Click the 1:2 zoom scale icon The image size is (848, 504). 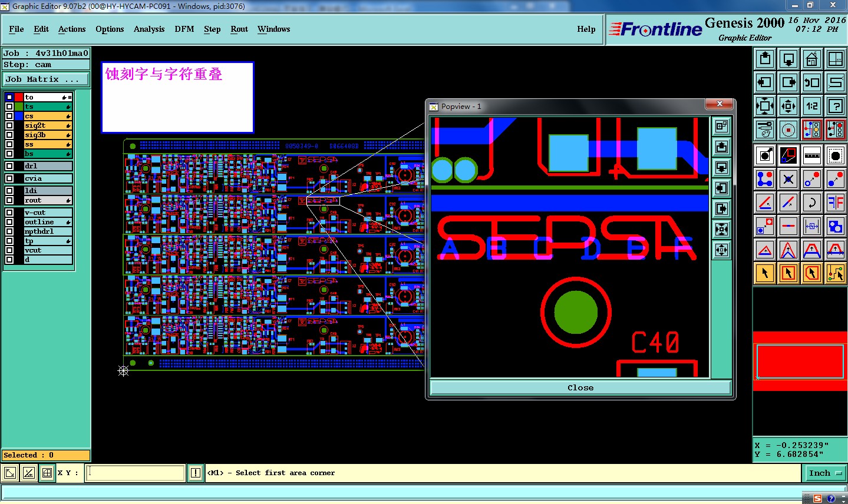pos(812,106)
